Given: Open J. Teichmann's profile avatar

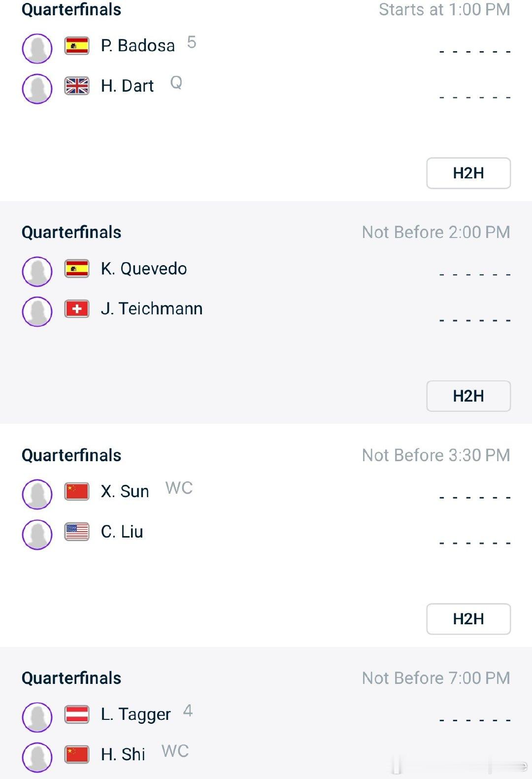Looking at the screenshot, I should coord(37,311).
